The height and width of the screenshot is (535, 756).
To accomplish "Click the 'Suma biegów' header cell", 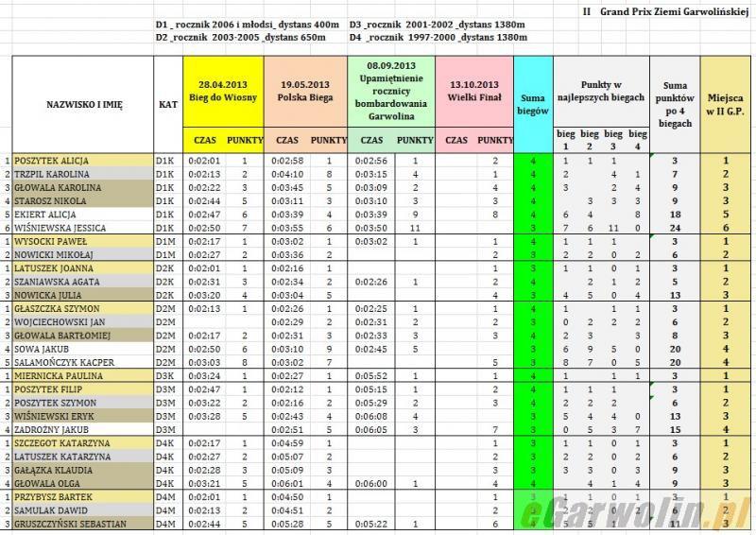I will (533, 105).
